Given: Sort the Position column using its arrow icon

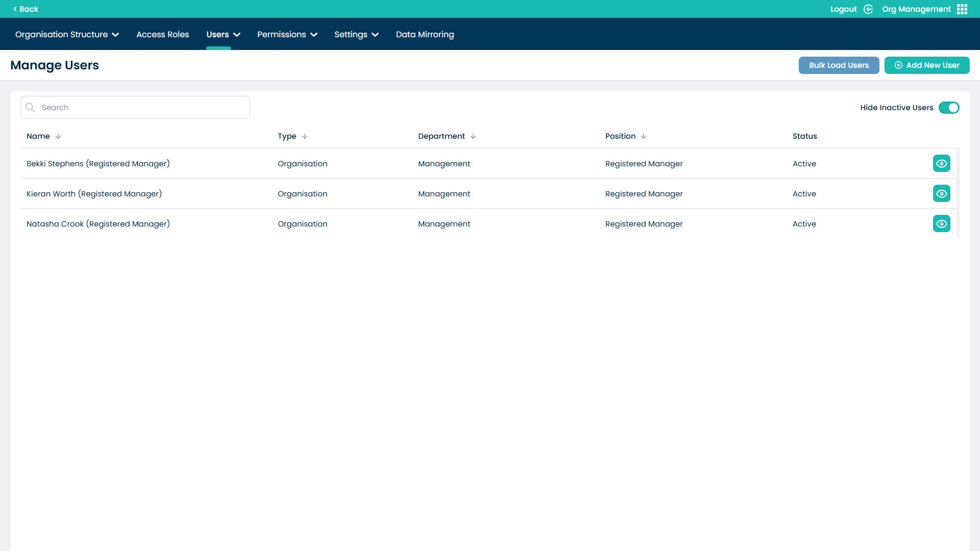Looking at the screenshot, I should [x=643, y=136].
